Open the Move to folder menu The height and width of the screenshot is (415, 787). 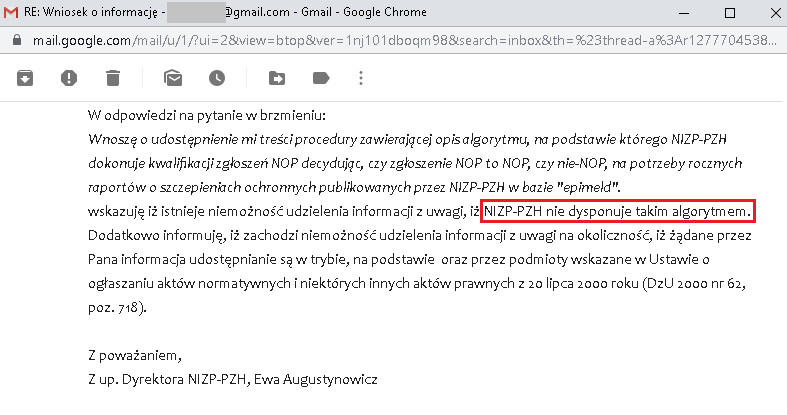coord(277,78)
